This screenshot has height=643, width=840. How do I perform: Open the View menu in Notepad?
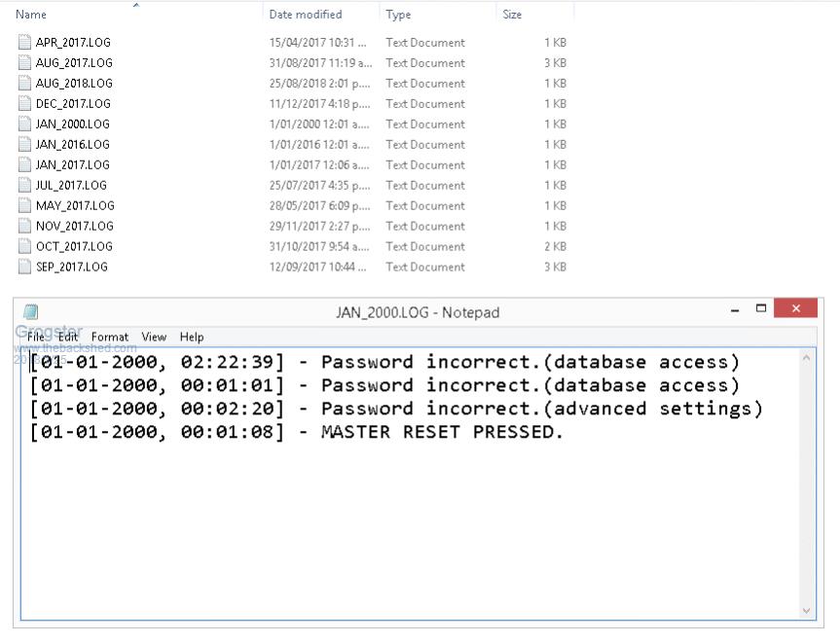tap(154, 337)
